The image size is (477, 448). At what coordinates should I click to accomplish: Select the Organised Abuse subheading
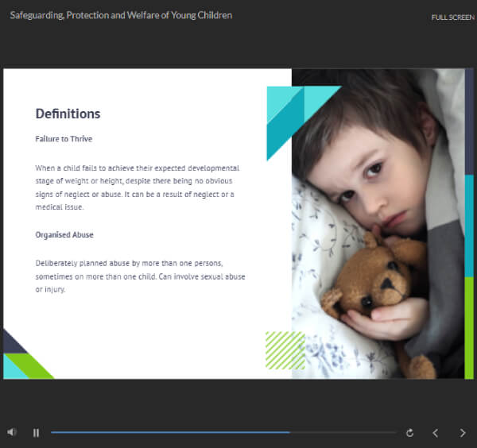click(64, 235)
